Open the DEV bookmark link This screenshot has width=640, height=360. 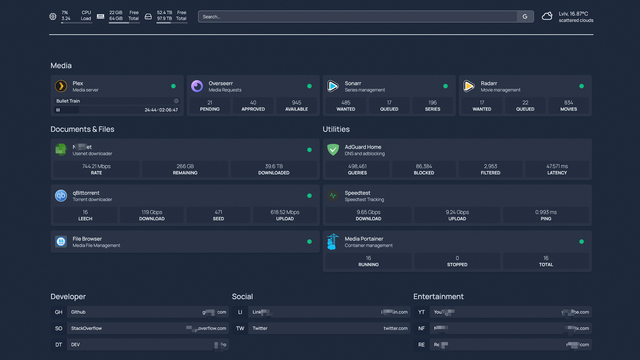coord(147,344)
